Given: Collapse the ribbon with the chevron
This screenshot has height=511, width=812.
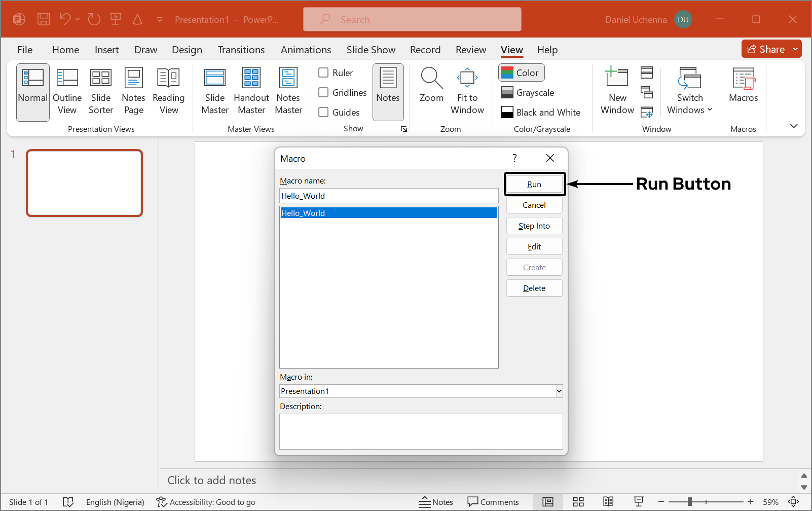Looking at the screenshot, I should click(x=794, y=126).
